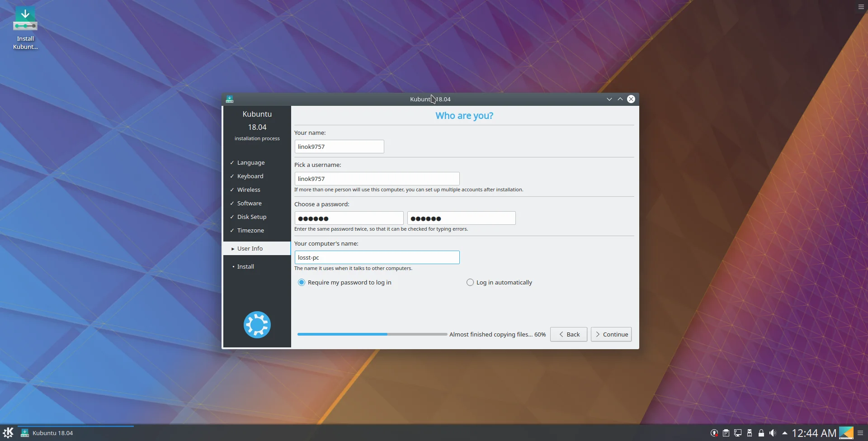Click the Your name label
Image resolution: width=868 pixels, height=441 pixels.
coord(310,133)
